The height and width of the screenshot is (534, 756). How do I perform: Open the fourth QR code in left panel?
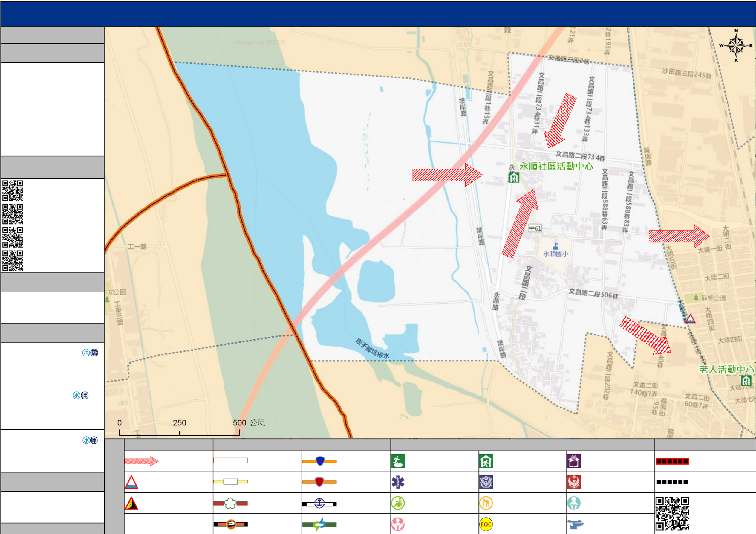click(x=13, y=261)
